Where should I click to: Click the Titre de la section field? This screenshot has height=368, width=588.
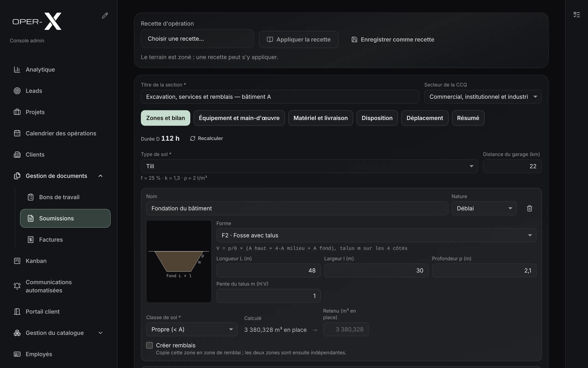pyautogui.click(x=280, y=97)
